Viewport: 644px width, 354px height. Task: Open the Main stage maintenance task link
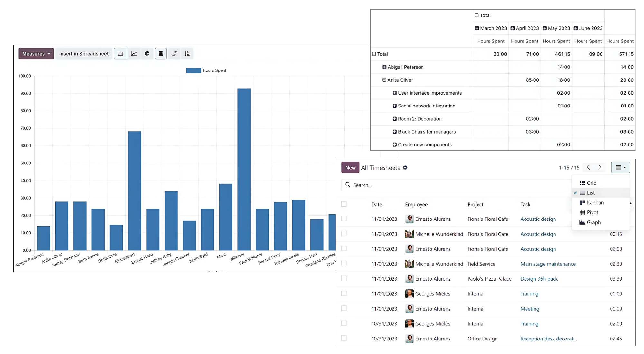point(548,264)
